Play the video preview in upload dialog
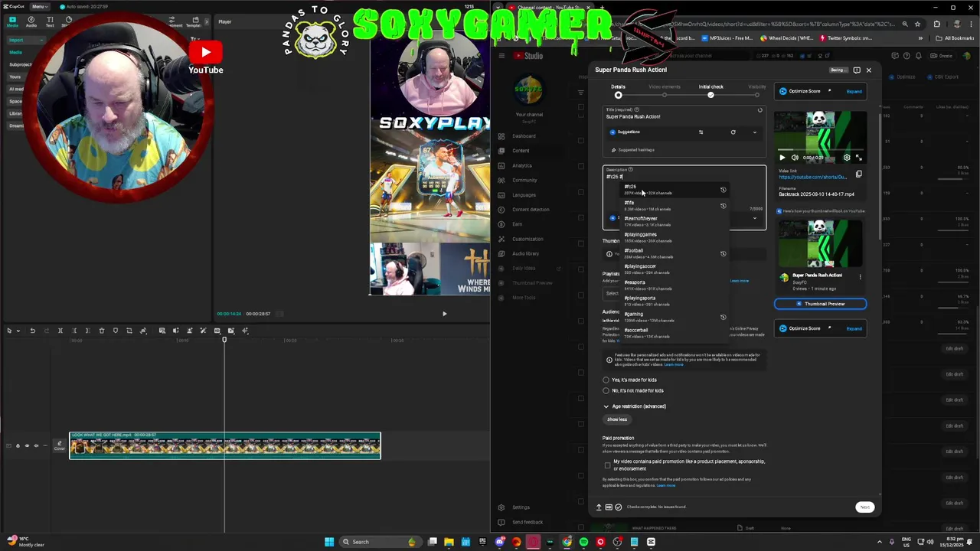 click(x=782, y=158)
